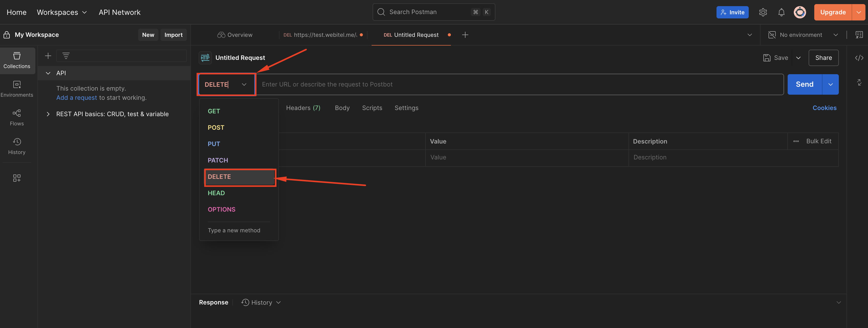Click Bulk Edit

click(x=818, y=141)
